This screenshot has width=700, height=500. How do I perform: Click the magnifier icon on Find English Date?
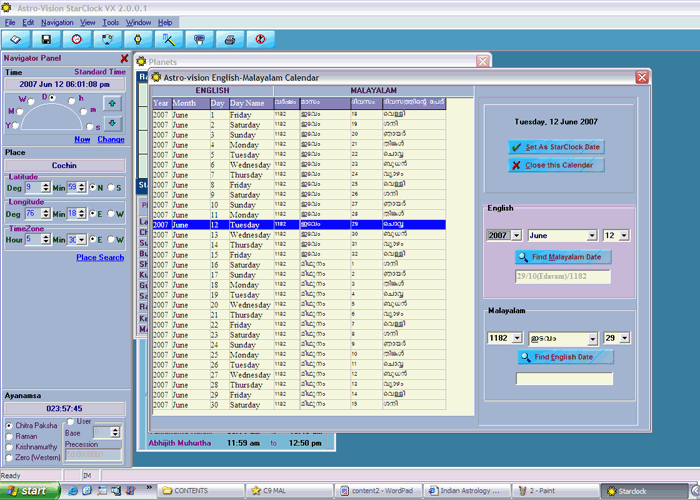(x=525, y=357)
